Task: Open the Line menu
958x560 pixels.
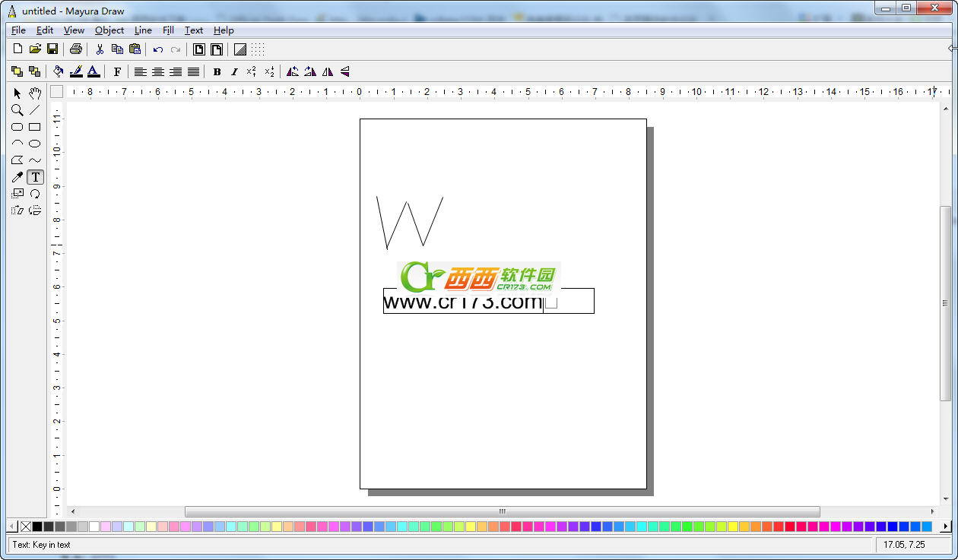Action: 143,30
